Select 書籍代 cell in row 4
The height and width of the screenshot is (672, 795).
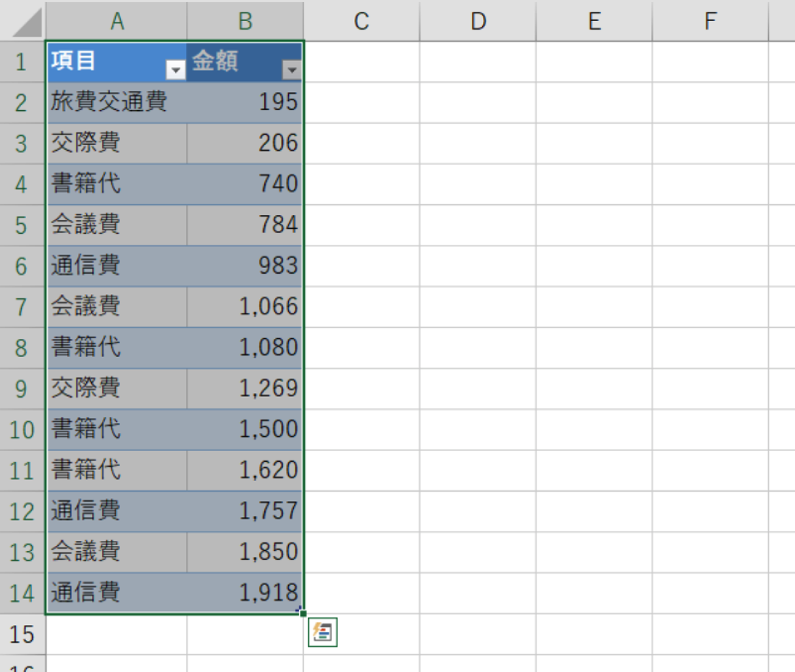(x=117, y=185)
